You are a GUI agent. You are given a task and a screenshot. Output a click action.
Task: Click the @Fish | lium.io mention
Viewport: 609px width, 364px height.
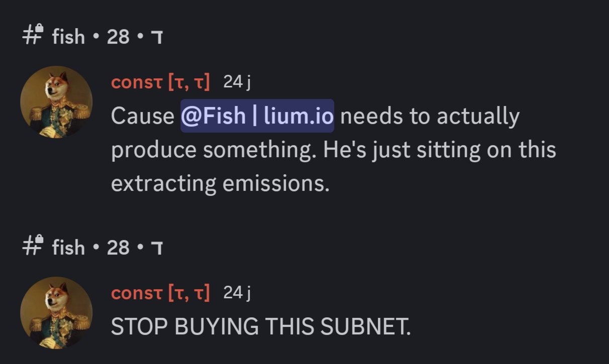click(x=257, y=116)
